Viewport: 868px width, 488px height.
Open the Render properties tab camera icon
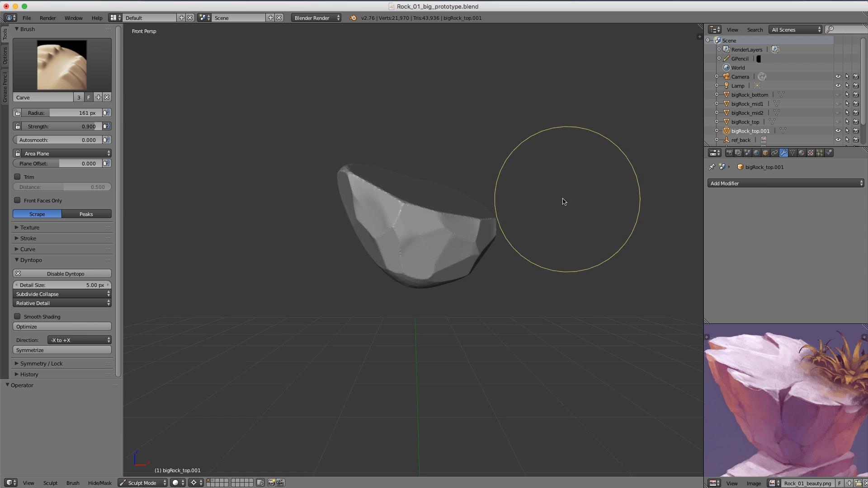tap(729, 153)
